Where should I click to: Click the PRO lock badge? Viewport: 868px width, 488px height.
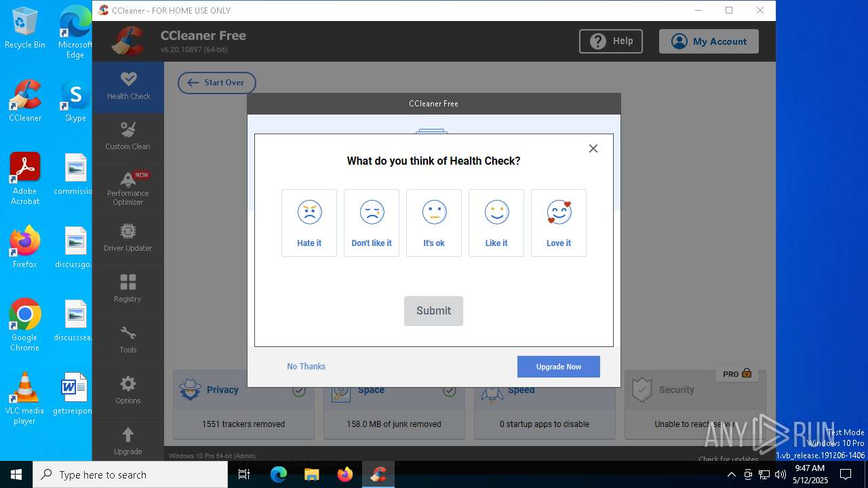click(737, 373)
